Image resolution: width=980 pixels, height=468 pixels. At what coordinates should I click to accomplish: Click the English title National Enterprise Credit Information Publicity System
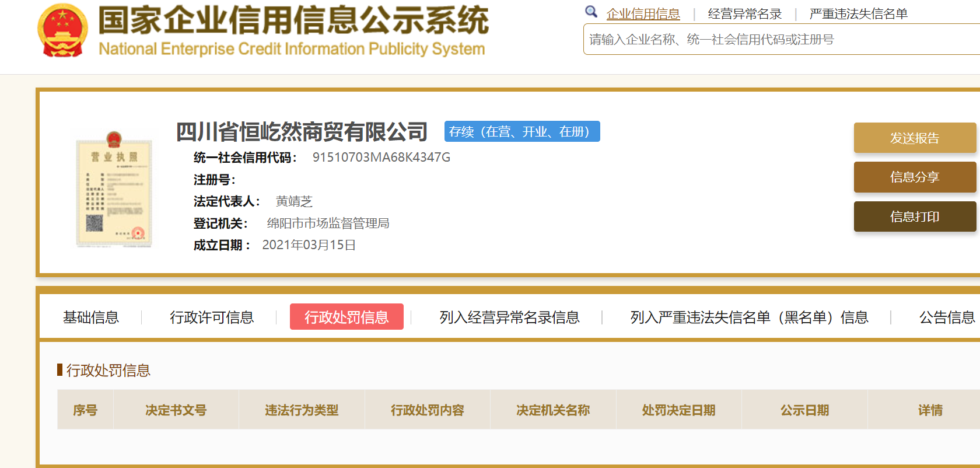pos(292,48)
